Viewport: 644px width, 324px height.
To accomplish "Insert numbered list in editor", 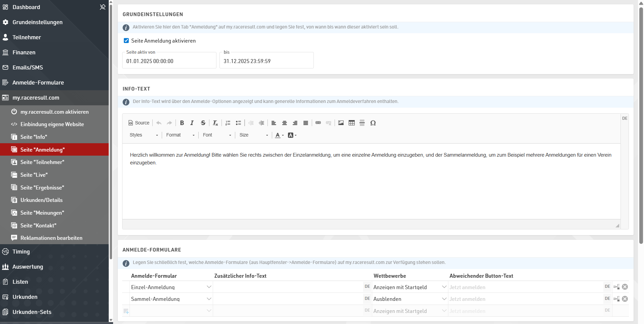I will coord(228,123).
